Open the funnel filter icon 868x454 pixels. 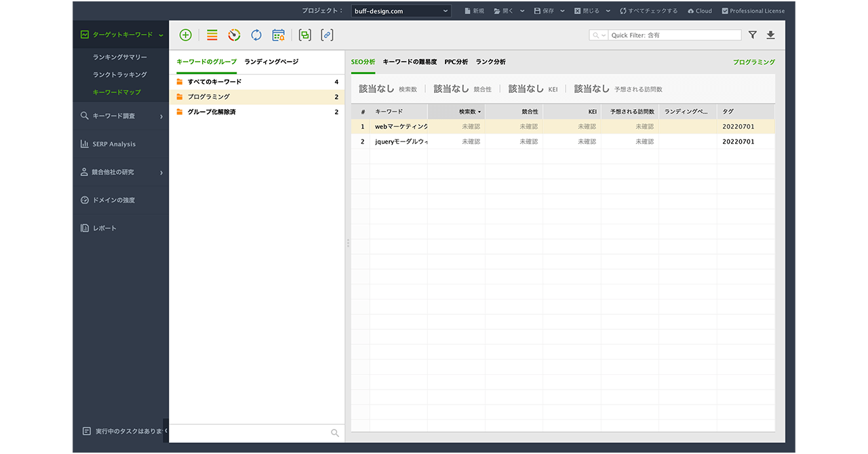(753, 35)
